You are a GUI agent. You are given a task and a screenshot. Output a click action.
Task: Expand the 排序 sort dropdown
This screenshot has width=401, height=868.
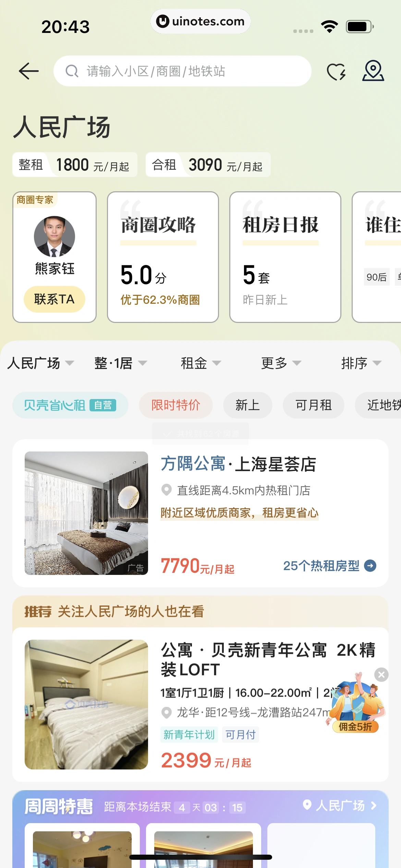(361, 363)
